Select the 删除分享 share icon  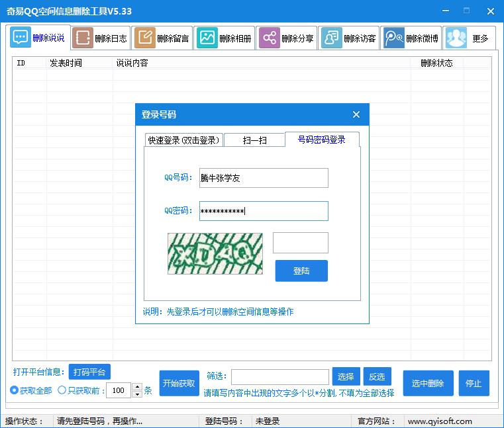click(269, 38)
